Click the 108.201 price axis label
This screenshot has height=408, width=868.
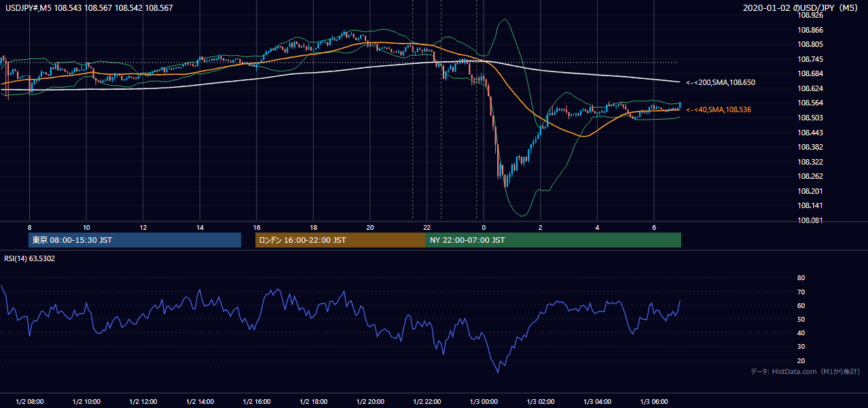coord(810,191)
